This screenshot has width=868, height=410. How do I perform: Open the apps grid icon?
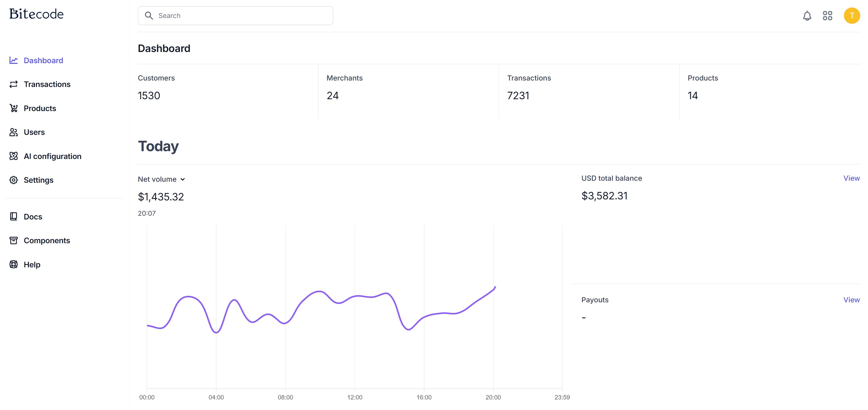827,16
